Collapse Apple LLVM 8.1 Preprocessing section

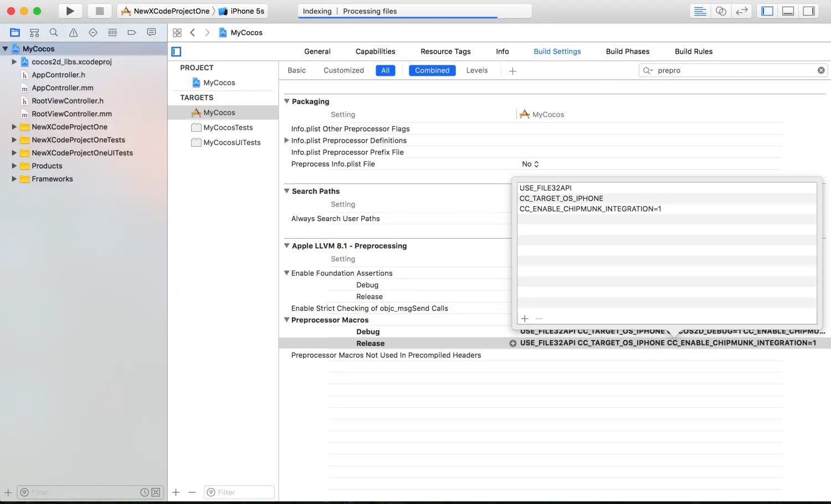click(x=287, y=246)
